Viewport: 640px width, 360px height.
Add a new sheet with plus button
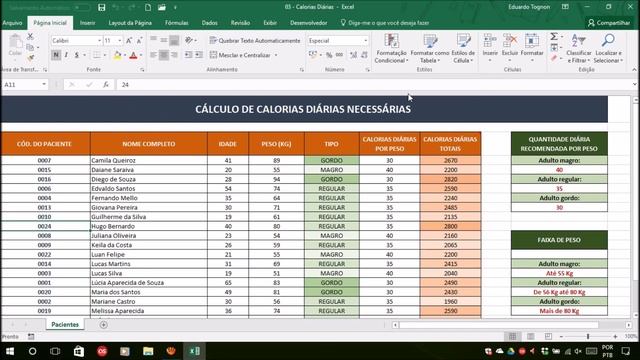[104, 325]
